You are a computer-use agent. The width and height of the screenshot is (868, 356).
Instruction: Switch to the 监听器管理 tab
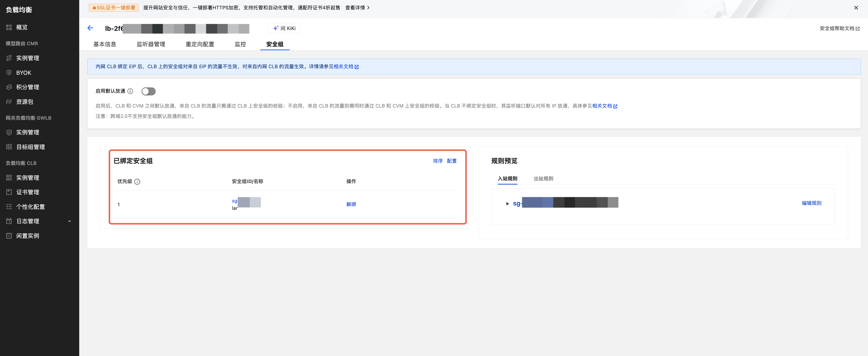click(151, 44)
